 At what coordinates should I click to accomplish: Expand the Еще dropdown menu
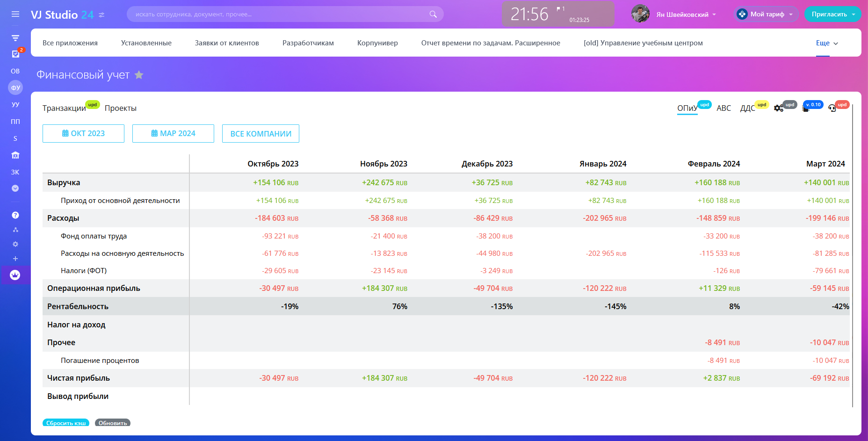[826, 43]
